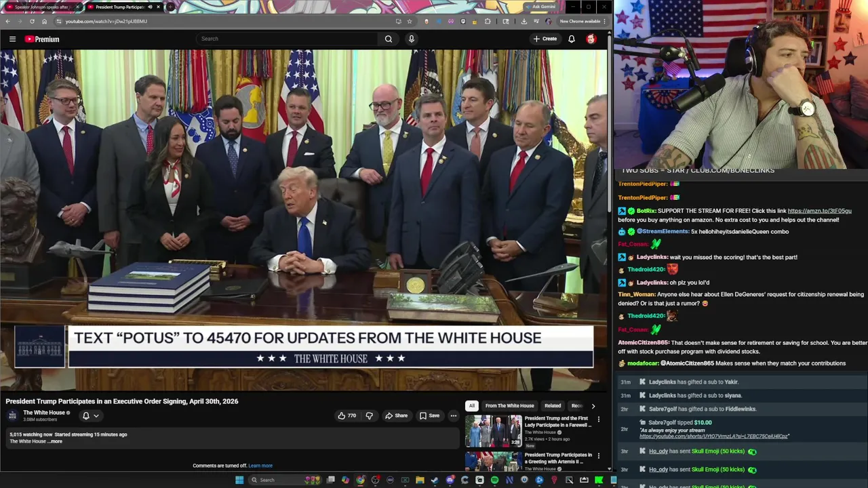This screenshot has height=488, width=868.
Task: Open the Chrome extensions puzzle icon
Action: 488,21
